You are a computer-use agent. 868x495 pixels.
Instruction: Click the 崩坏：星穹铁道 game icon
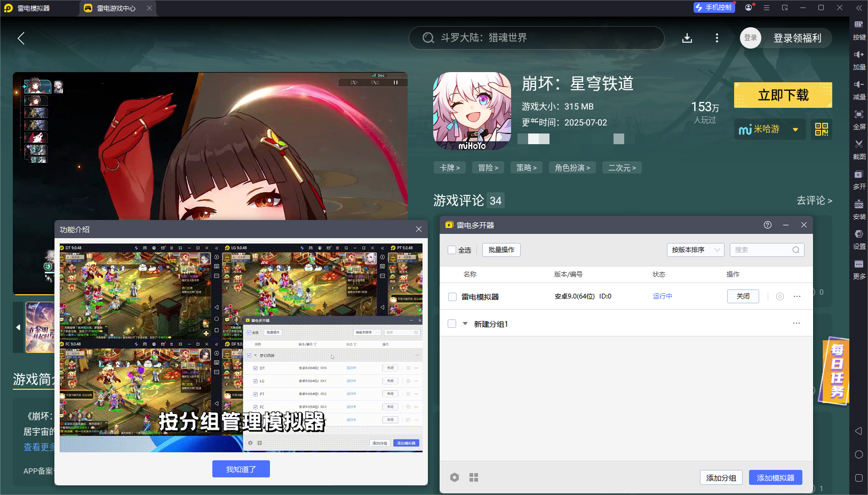click(x=472, y=111)
